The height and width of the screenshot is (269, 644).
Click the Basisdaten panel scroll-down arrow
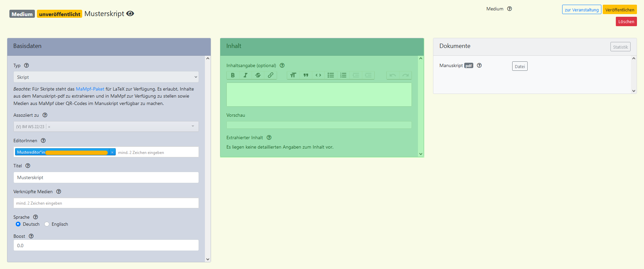208,259
